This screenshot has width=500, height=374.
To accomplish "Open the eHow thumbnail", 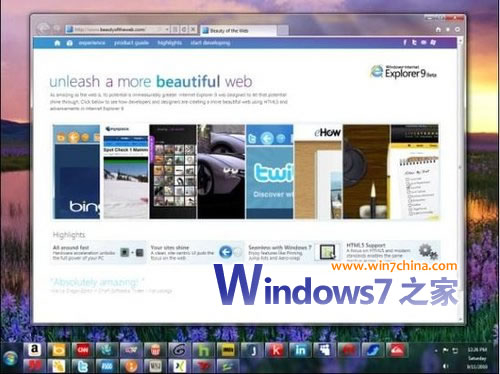I will (318, 172).
